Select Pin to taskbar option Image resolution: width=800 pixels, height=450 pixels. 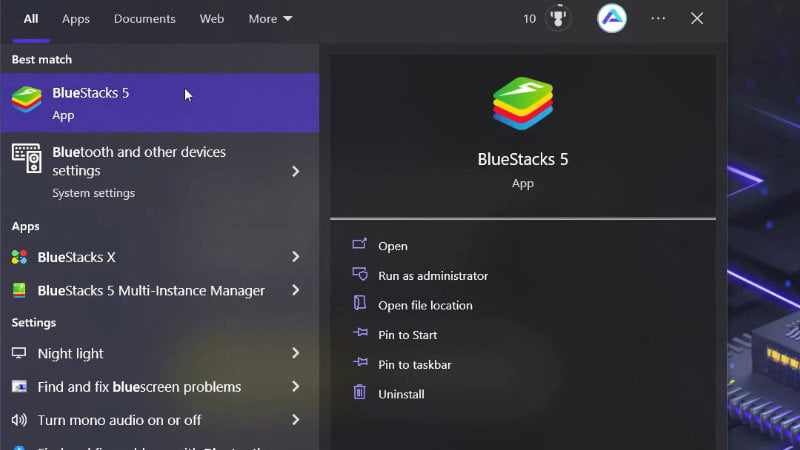point(414,364)
